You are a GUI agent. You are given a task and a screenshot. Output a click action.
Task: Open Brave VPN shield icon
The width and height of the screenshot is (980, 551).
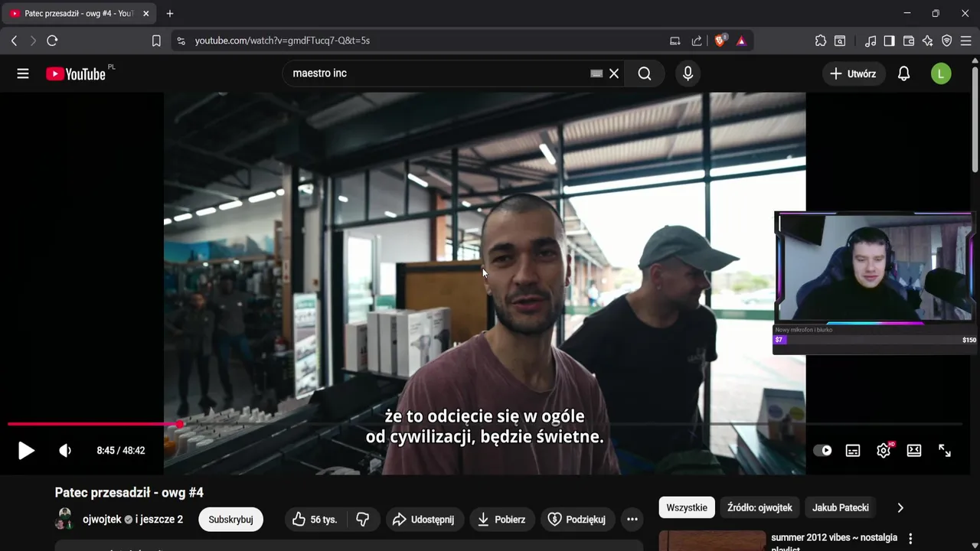[x=947, y=41]
